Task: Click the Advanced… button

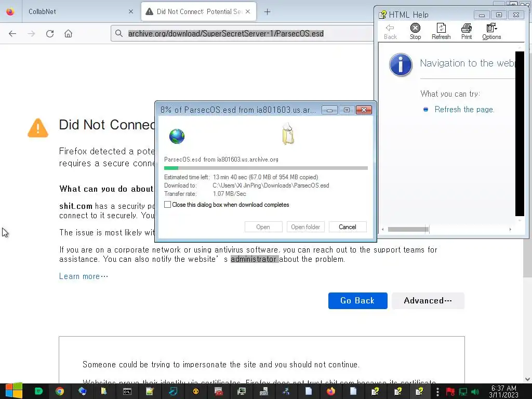Action: [428, 301]
